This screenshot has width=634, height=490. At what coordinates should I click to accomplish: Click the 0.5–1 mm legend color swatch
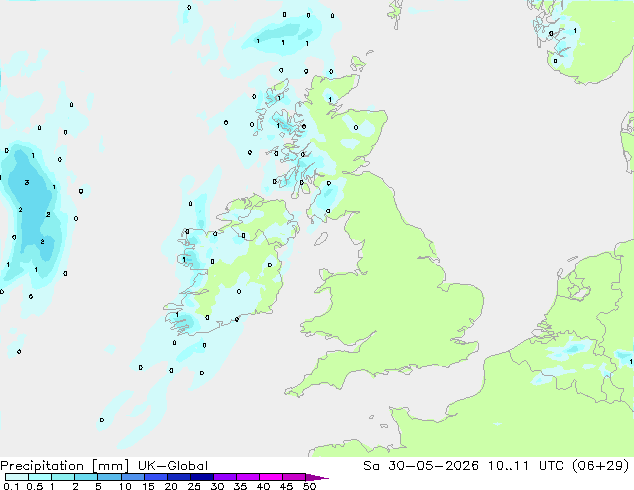(40, 477)
